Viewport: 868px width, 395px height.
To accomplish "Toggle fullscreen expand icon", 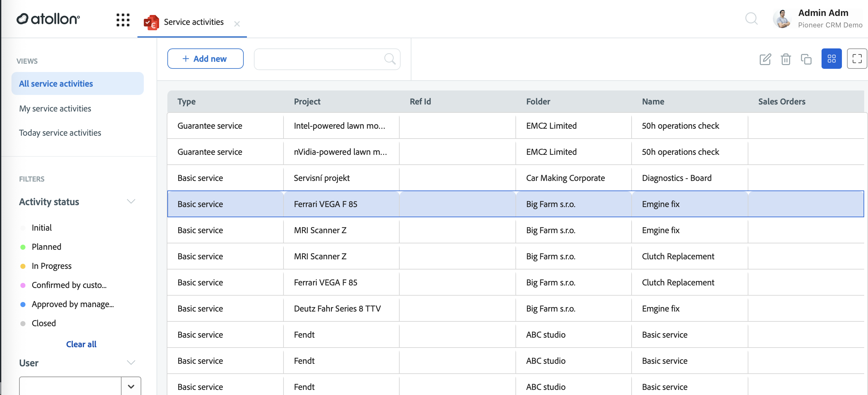I will pos(857,59).
